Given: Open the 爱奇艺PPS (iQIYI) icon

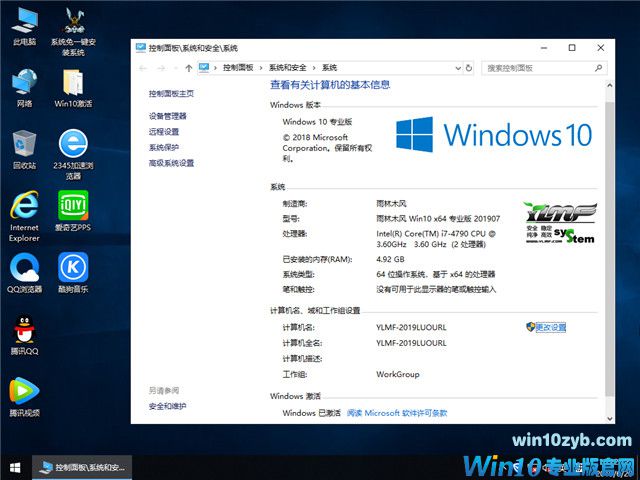Looking at the screenshot, I should 73,211.
